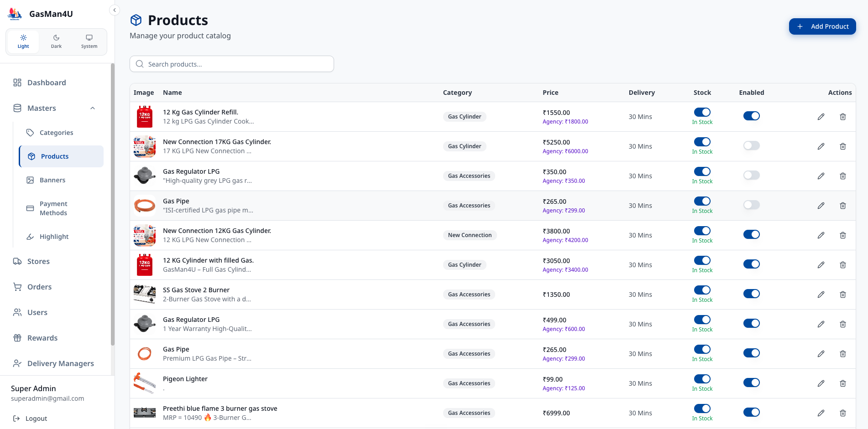
Task: Click the Add Product button
Action: [x=822, y=26]
